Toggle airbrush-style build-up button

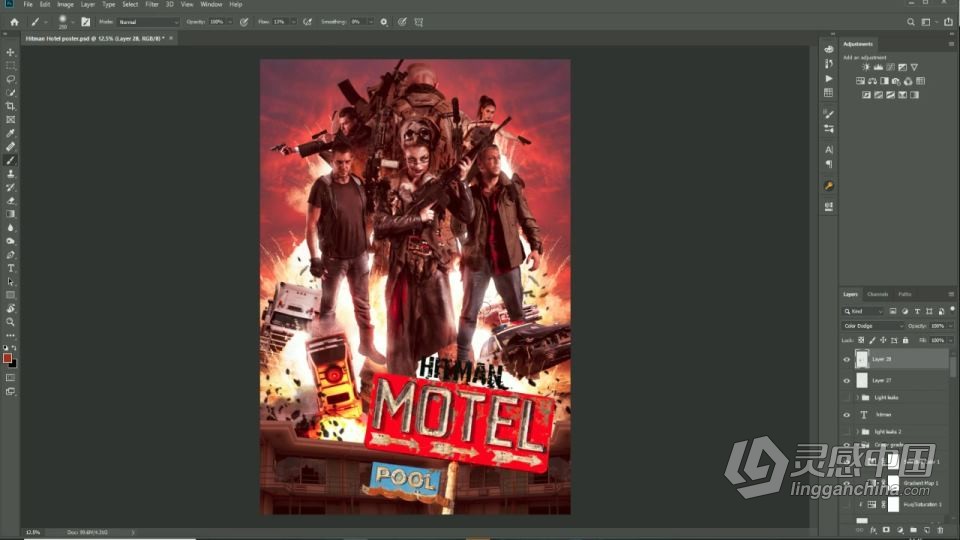[307, 22]
